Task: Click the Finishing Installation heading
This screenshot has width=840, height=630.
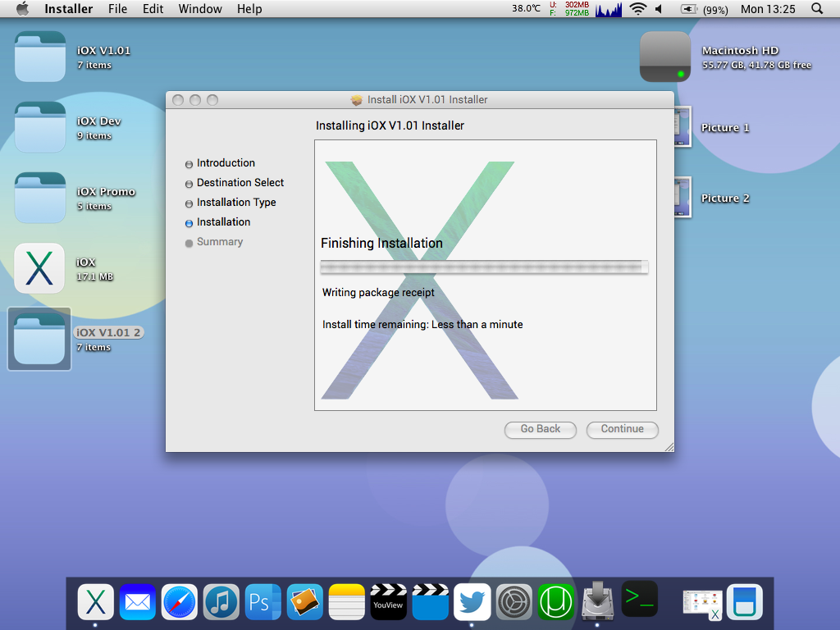Action: tap(382, 243)
